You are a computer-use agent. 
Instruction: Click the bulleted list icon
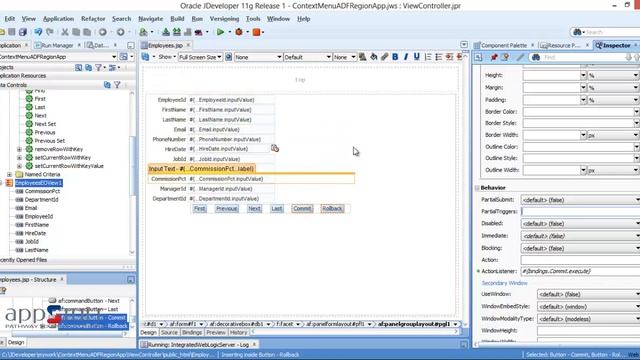[x=439, y=57]
